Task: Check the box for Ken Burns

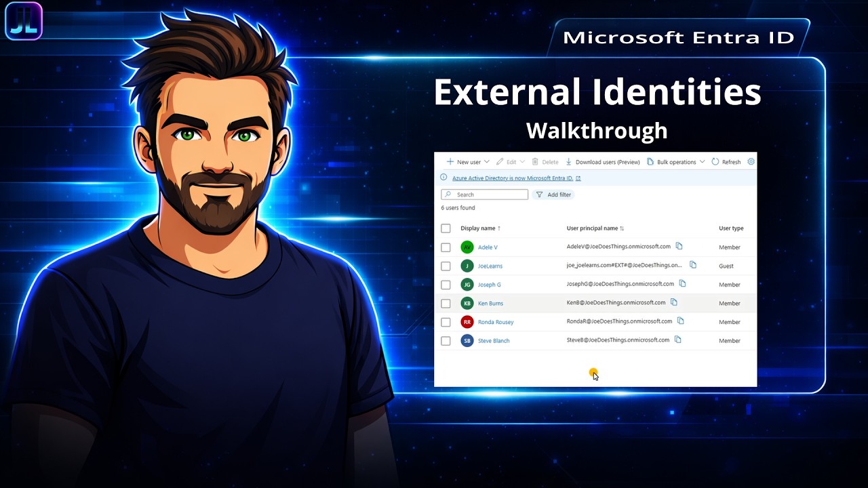Action: [x=446, y=303]
